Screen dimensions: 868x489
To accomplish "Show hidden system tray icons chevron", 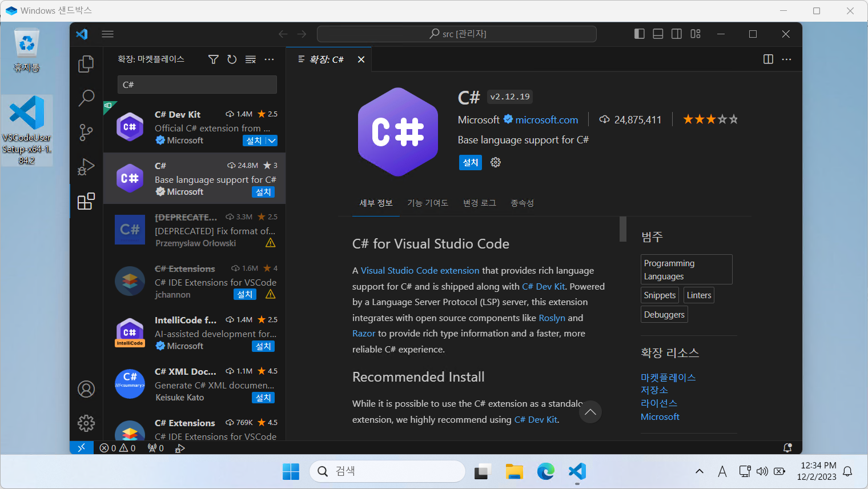I will click(x=699, y=471).
